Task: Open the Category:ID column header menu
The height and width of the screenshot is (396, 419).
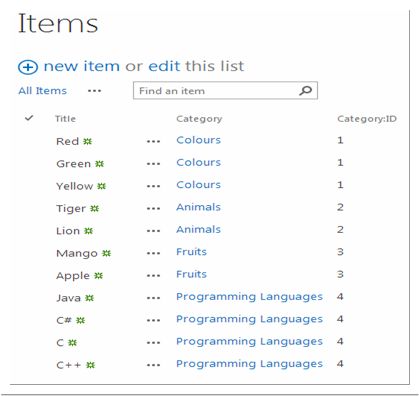Action: [367, 119]
